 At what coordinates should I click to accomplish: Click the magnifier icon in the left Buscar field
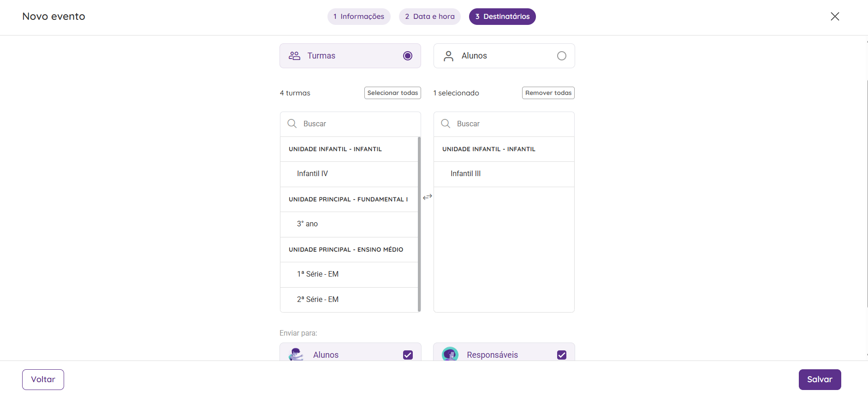pyautogui.click(x=292, y=124)
